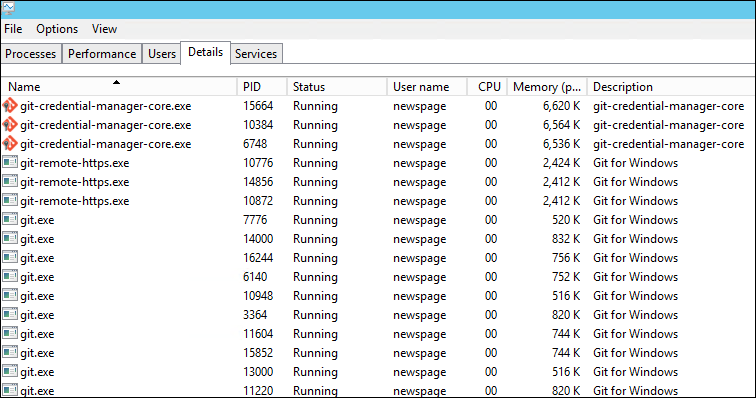
Task: Select PID cell 10384
Action: (258, 124)
